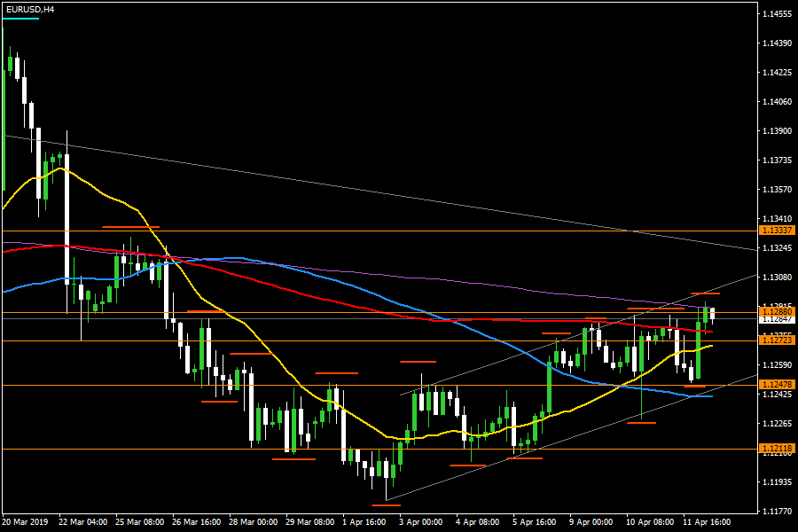Click the 3 Apr 00:00 time label

pyautogui.click(x=421, y=522)
